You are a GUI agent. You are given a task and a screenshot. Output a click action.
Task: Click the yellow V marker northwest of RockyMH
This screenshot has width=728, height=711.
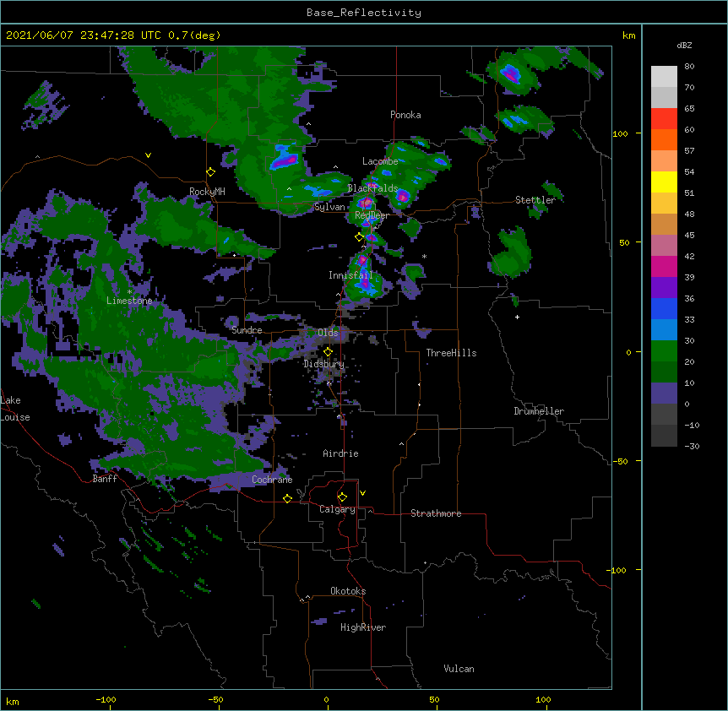tap(148, 155)
